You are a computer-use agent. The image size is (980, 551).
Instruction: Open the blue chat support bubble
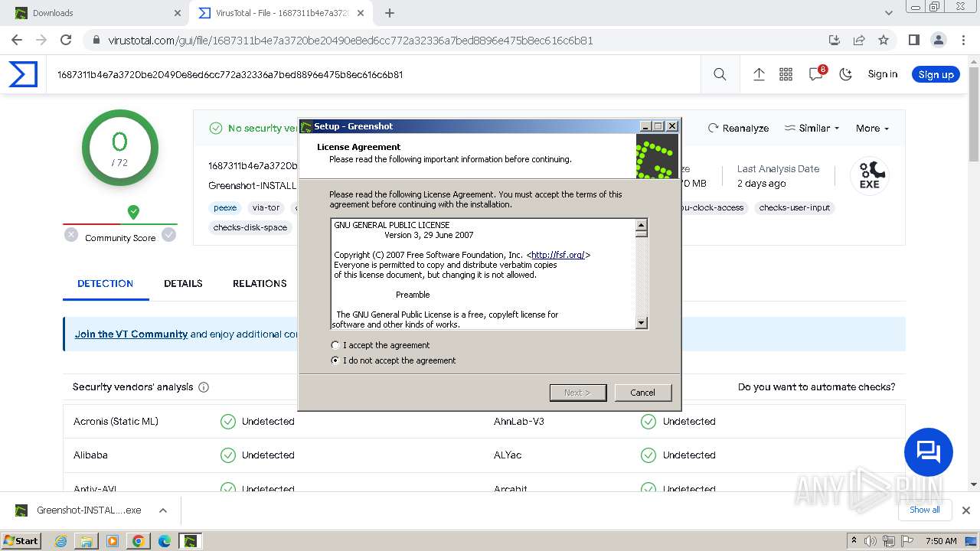click(929, 452)
